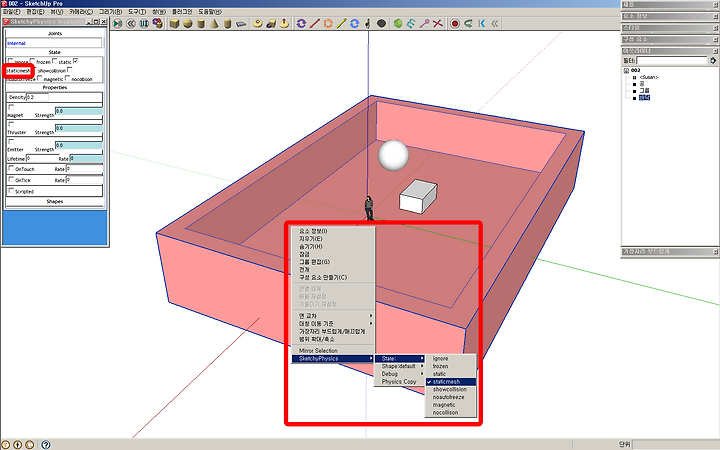This screenshot has width=720, height=450.
Task: Open the 카메라(C) menu
Action: pos(81,11)
